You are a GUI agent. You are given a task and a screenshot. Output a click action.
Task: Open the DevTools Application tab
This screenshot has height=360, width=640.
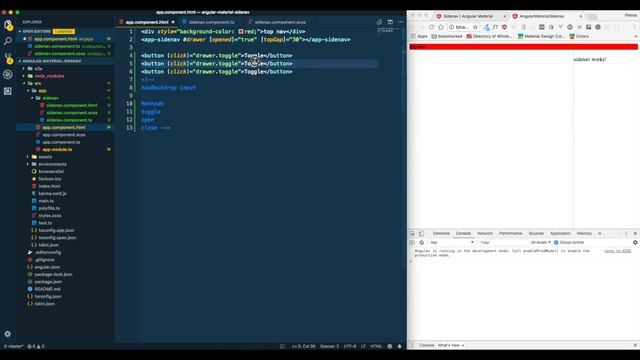[x=560, y=233]
